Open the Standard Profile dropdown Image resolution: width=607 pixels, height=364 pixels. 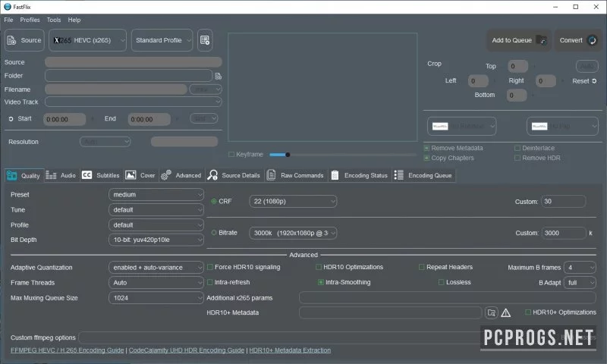pos(162,40)
